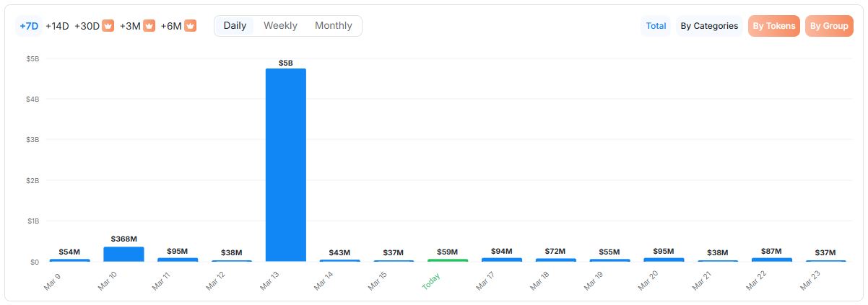Click the tall $5B bar for Mar 13
Viewport: 868px width, 305px height.
tap(286, 164)
